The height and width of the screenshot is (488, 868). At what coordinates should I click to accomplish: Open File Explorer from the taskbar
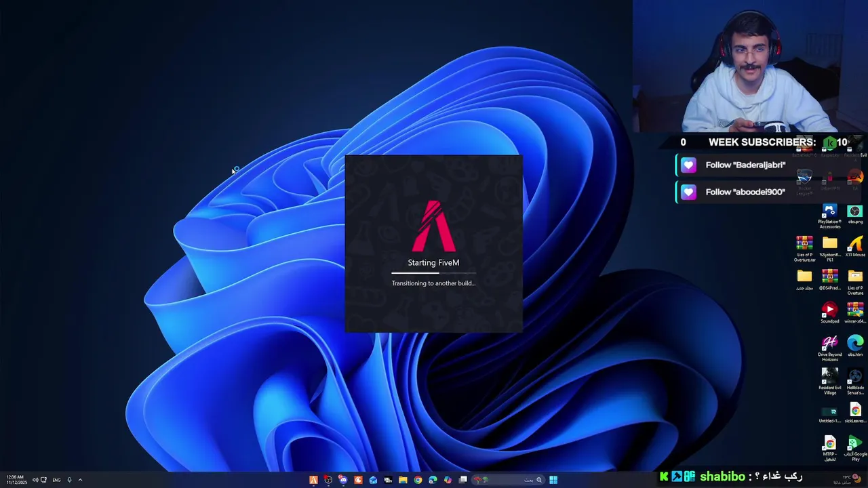click(403, 480)
